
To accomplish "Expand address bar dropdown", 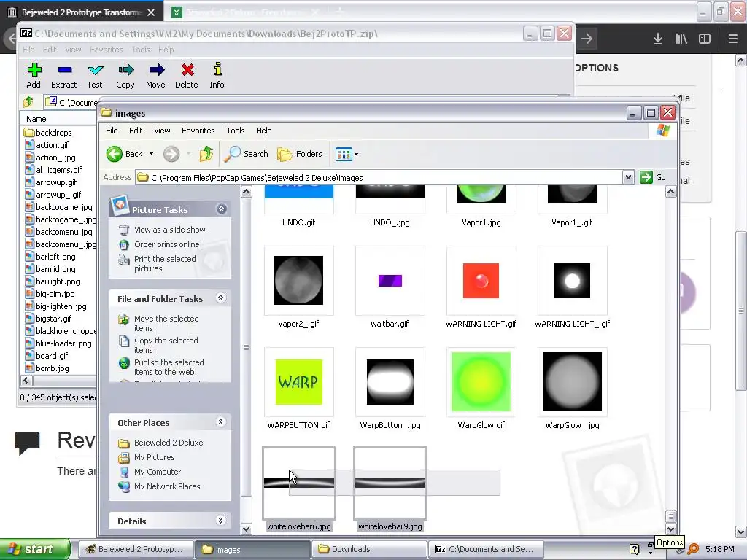I will (x=628, y=178).
